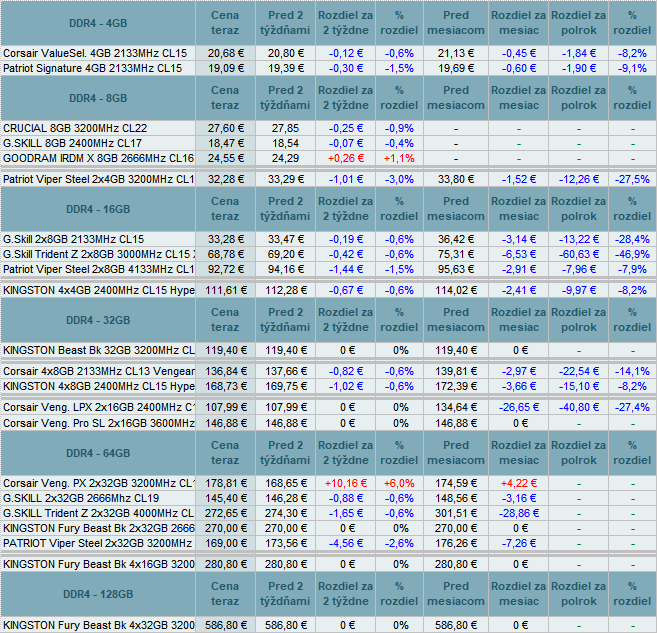Image resolution: width=657 pixels, height=633 pixels.
Task: Click the -12,26 € half-year difference cell
Action: [x=578, y=179]
